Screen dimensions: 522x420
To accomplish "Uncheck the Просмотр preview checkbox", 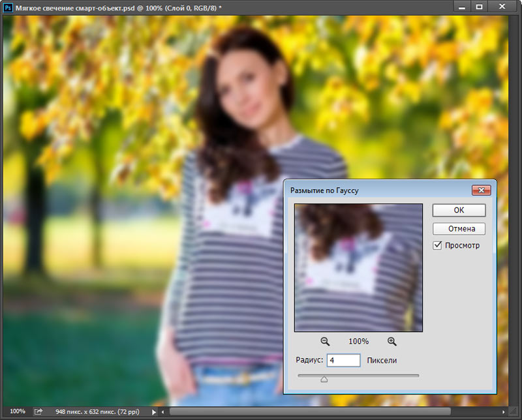I will coord(438,246).
